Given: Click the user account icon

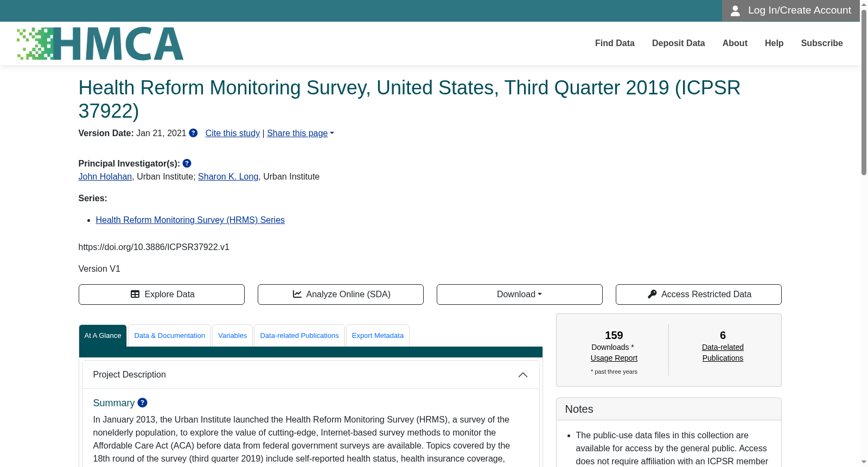Looking at the screenshot, I should pyautogui.click(x=735, y=11).
